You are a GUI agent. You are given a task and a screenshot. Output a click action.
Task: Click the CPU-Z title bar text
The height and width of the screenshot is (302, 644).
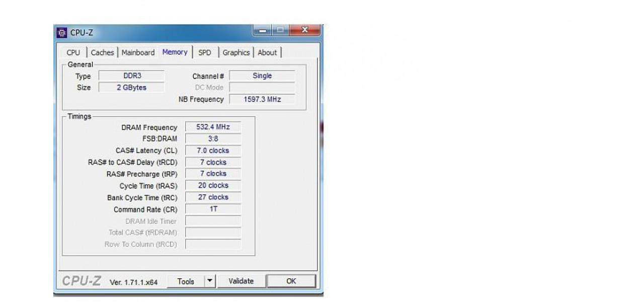(x=82, y=33)
